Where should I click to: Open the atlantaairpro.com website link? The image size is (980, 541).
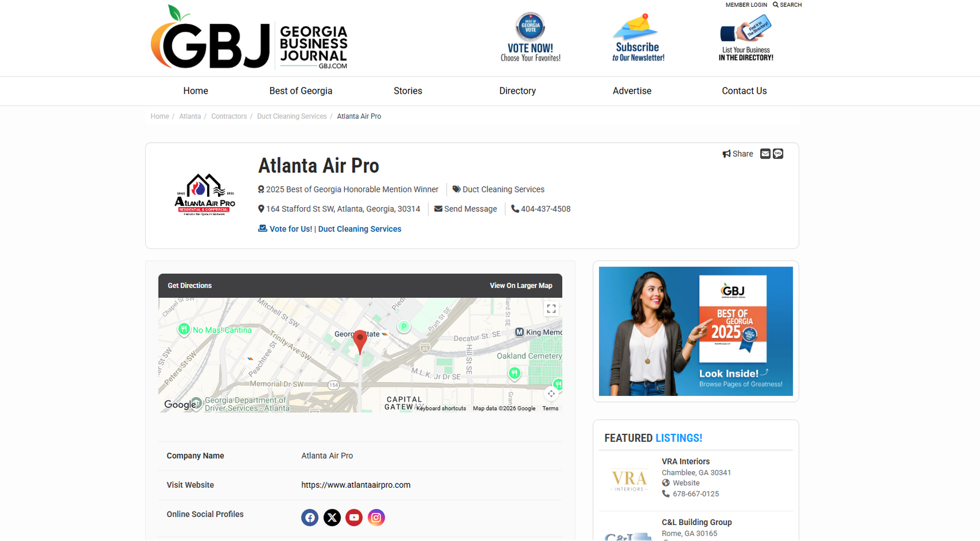(356, 485)
